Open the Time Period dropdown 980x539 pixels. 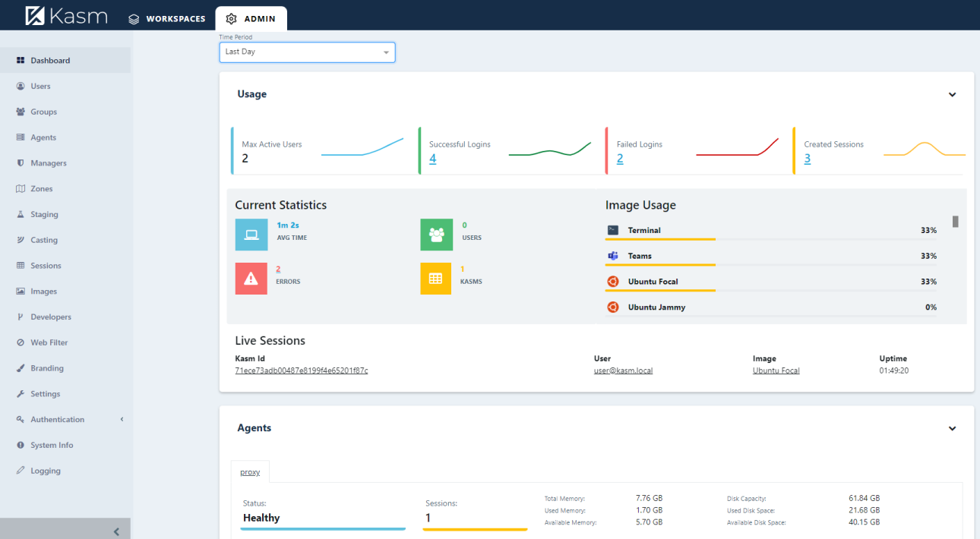click(x=307, y=52)
